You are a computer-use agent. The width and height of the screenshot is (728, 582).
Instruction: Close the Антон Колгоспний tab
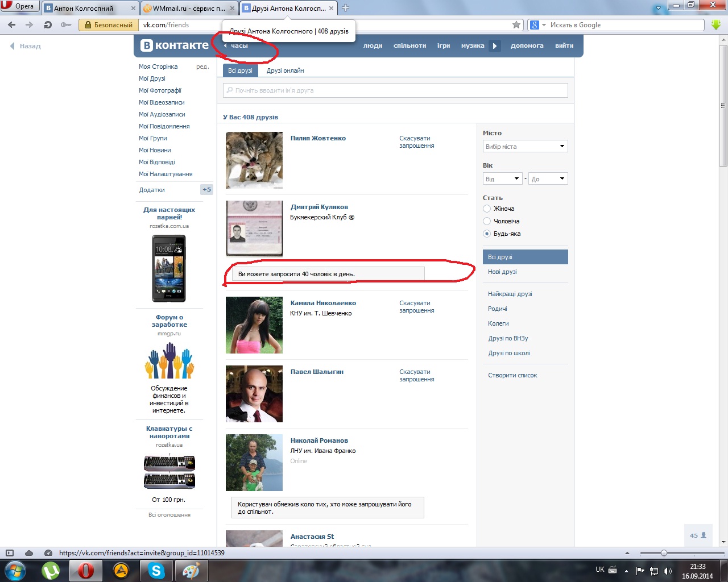coord(134,9)
